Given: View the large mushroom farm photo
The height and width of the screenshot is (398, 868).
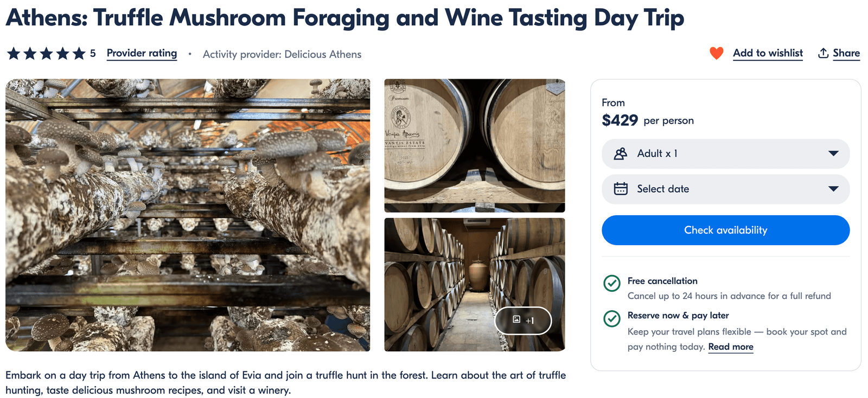Looking at the screenshot, I should pyautogui.click(x=188, y=215).
